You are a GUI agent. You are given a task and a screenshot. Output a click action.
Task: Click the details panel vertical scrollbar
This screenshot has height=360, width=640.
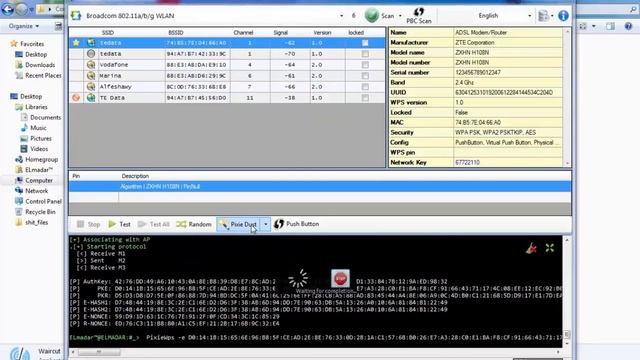coord(567,97)
